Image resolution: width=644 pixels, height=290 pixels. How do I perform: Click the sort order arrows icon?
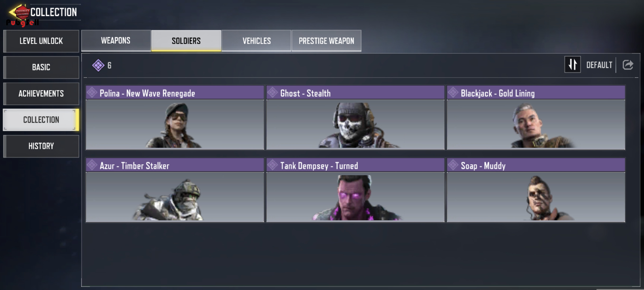(572, 65)
